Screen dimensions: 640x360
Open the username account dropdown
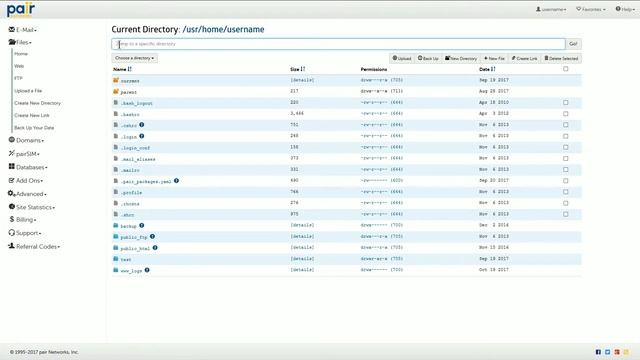(x=551, y=9)
